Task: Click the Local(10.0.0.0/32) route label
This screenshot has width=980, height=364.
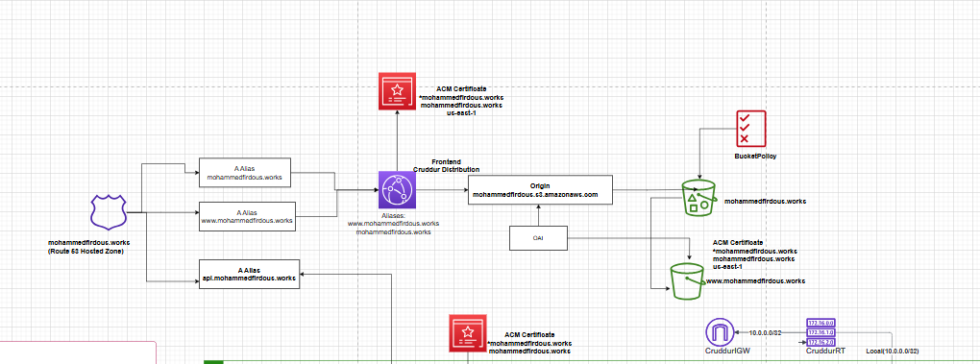Action: tap(892, 352)
